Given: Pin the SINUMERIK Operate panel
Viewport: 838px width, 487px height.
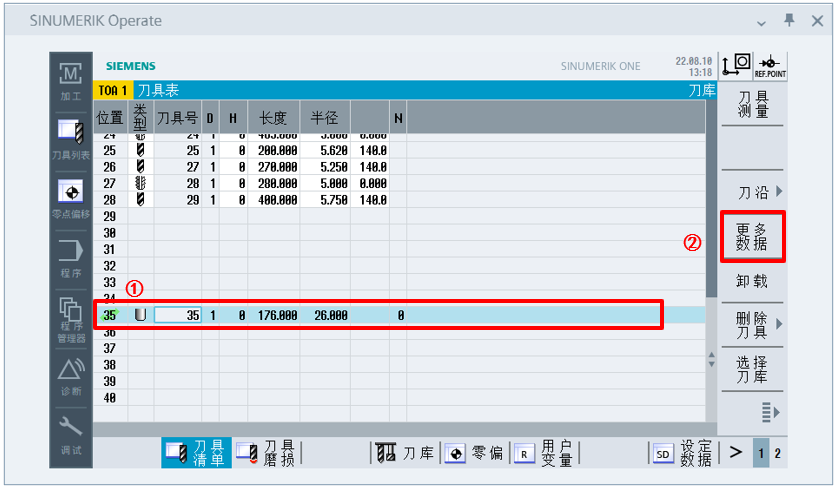Looking at the screenshot, I should pyautogui.click(x=789, y=21).
